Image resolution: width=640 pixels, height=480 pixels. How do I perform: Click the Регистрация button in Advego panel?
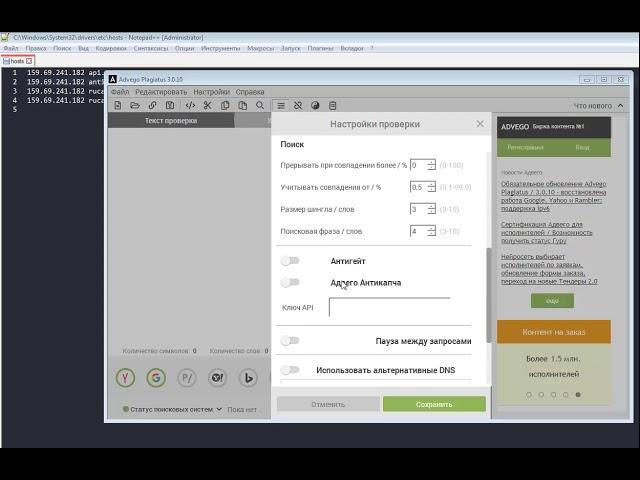click(525, 147)
